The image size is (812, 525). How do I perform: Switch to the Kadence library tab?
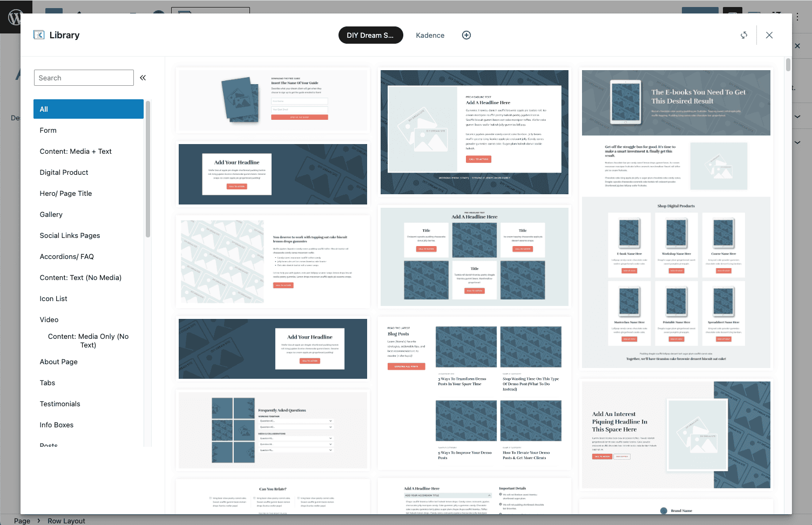(430, 35)
